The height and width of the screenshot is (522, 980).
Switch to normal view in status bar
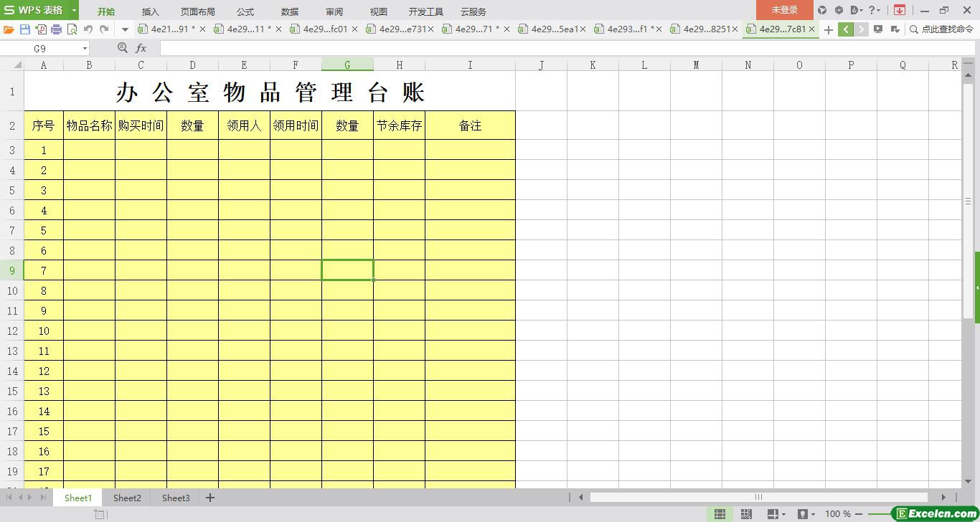click(x=720, y=514)
